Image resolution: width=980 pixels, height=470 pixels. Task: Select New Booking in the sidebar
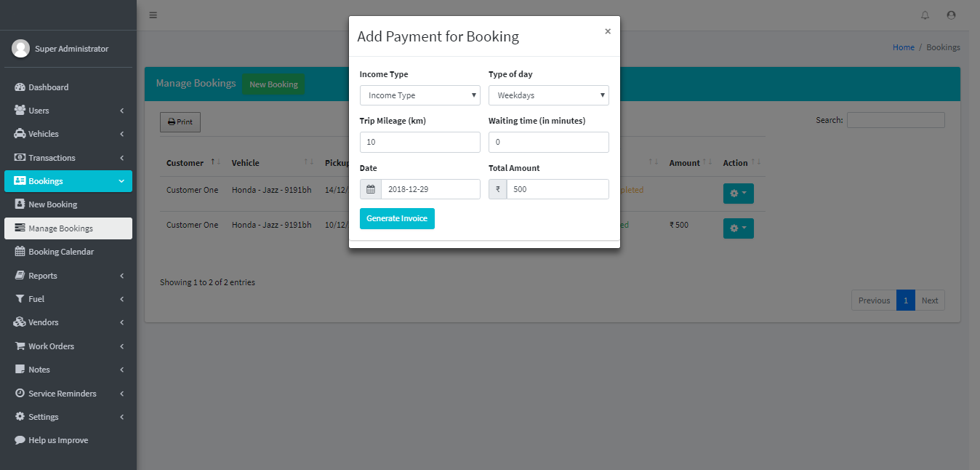point(52,204)
